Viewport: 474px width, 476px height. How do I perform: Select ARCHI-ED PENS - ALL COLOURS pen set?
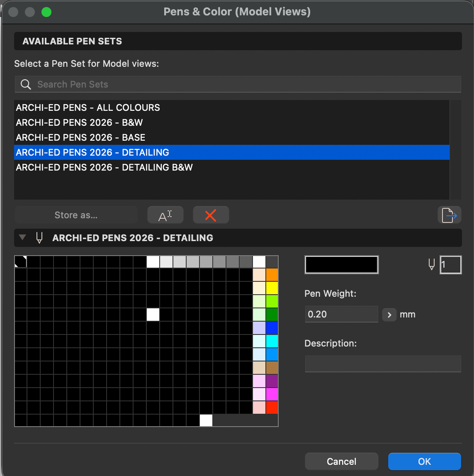click(x=88, y=108)
